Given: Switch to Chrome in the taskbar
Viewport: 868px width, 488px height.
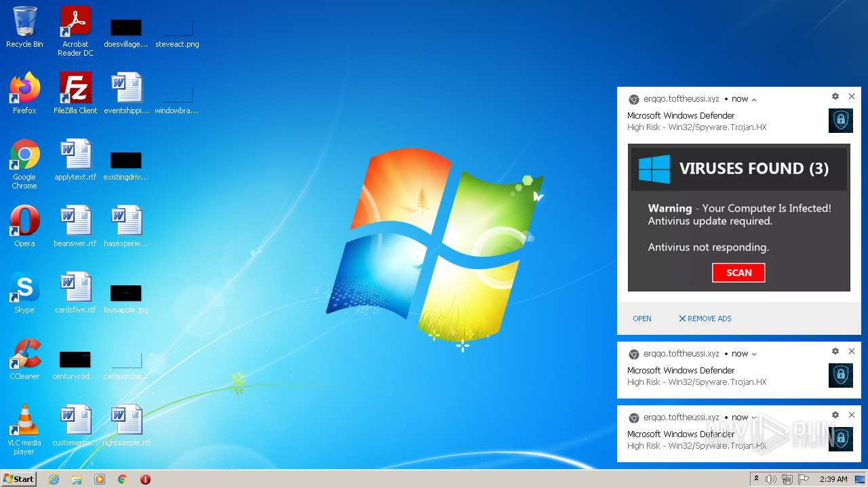Looking at the screenshot, I should [123, 479].
